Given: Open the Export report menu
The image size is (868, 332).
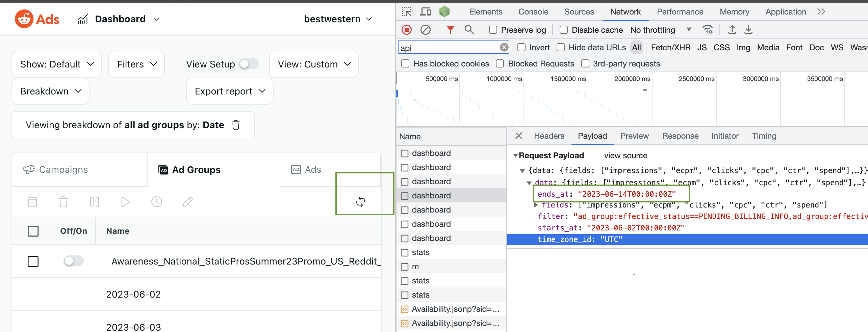Looking at the screenshot, I should pyautogui.click(x=229, y=91).
